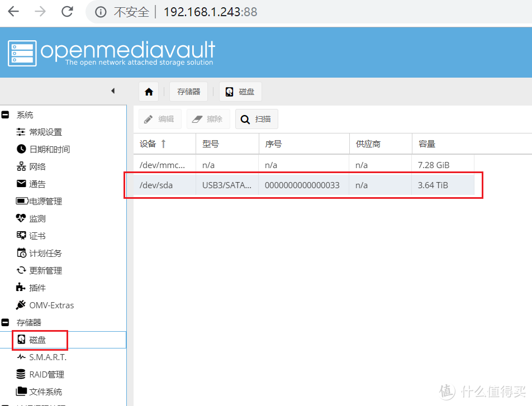Click the 3.64 TiB capacity cell
Viewport: 532px width, 406px height.
click(443, 185)
